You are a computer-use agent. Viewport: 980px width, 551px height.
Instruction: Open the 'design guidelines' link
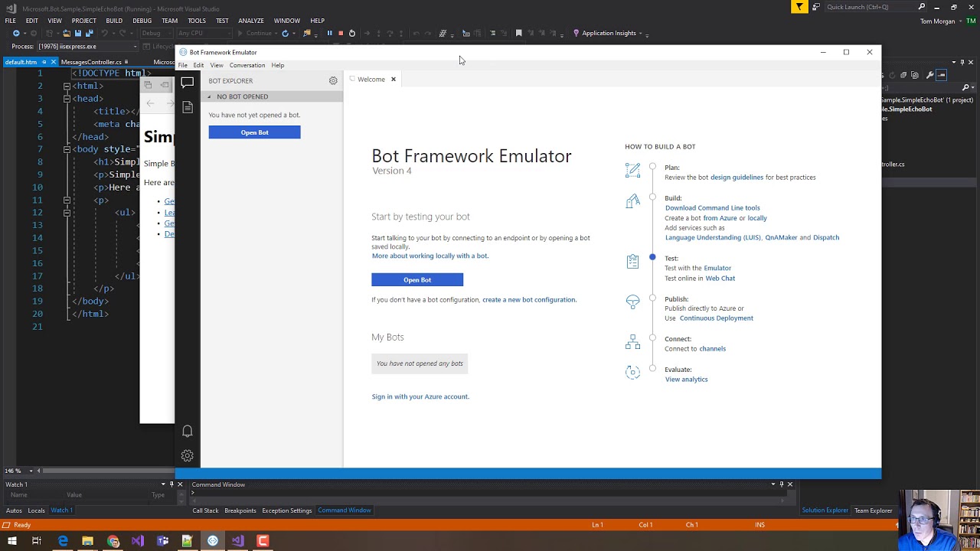pyautogui.click(x=737, y=178)
